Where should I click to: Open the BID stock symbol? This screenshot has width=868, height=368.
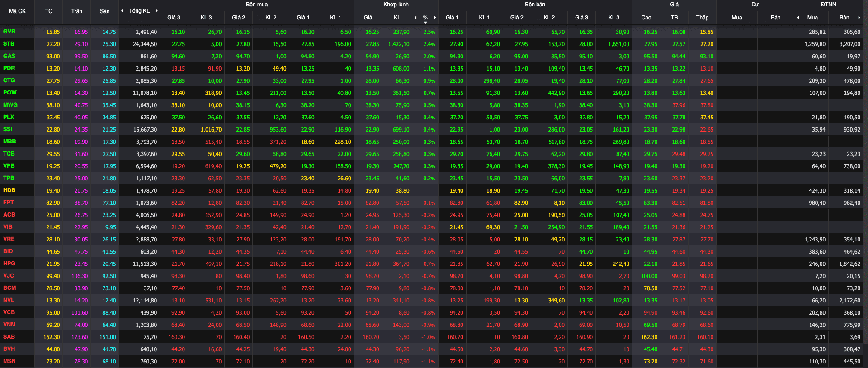(8, 251)
